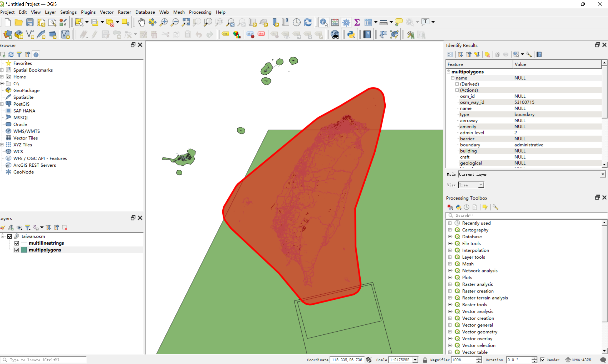
Task: Select the Pan Map hand tool
Action: [142, 22]
